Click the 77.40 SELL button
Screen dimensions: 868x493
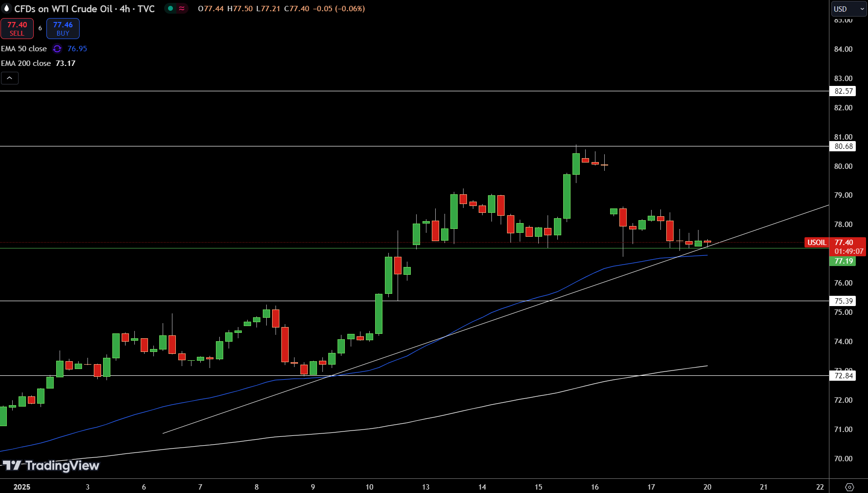[17, 28]
